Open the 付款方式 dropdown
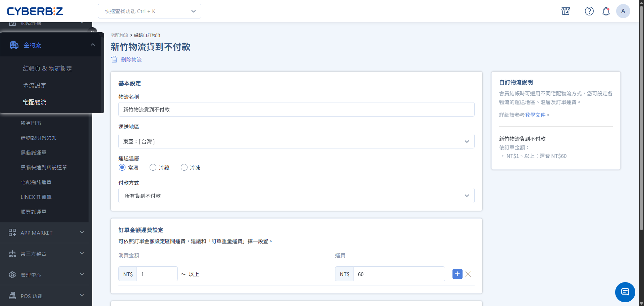 click(x=296, y=196)
